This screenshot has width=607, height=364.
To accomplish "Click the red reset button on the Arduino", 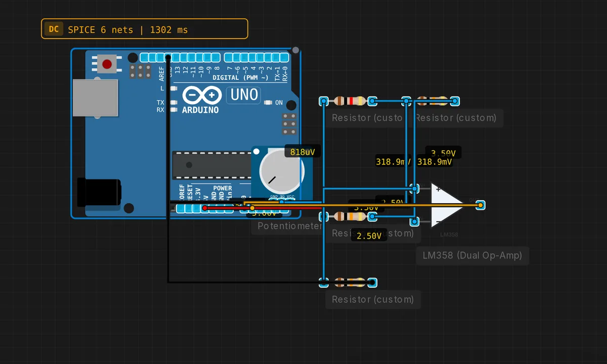I will pos(107,64).
